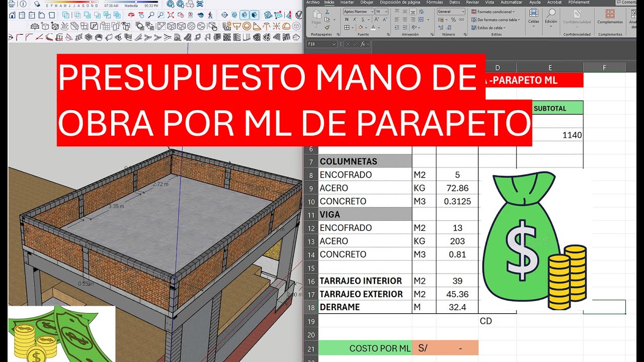This screenshot has height=362, width=644.
Task: Click Increase Font Size icon
Action: click(376, 20)
